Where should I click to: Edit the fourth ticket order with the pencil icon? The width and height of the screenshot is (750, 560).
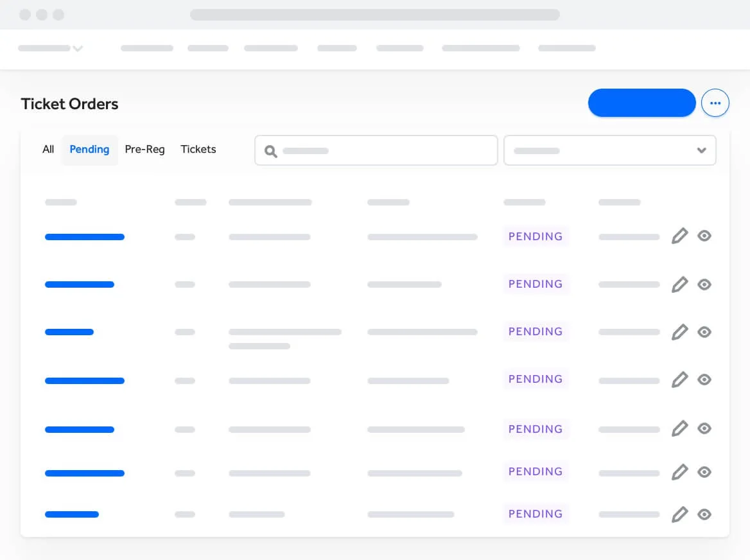tap(680, 380)
